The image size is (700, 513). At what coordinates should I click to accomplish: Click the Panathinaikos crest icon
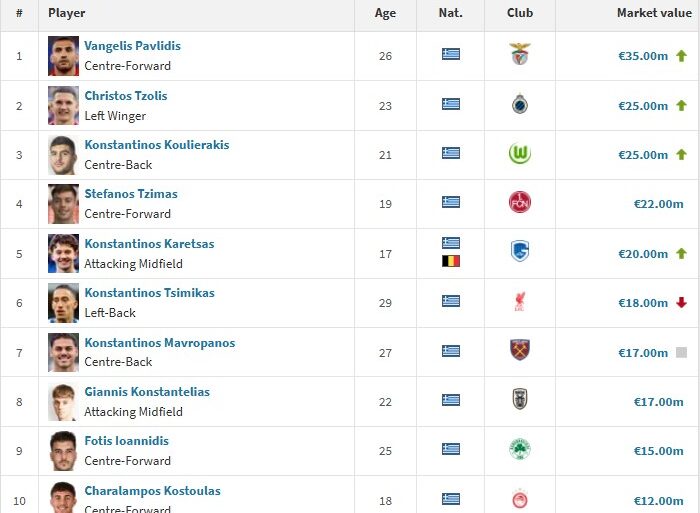click(519, 450)
